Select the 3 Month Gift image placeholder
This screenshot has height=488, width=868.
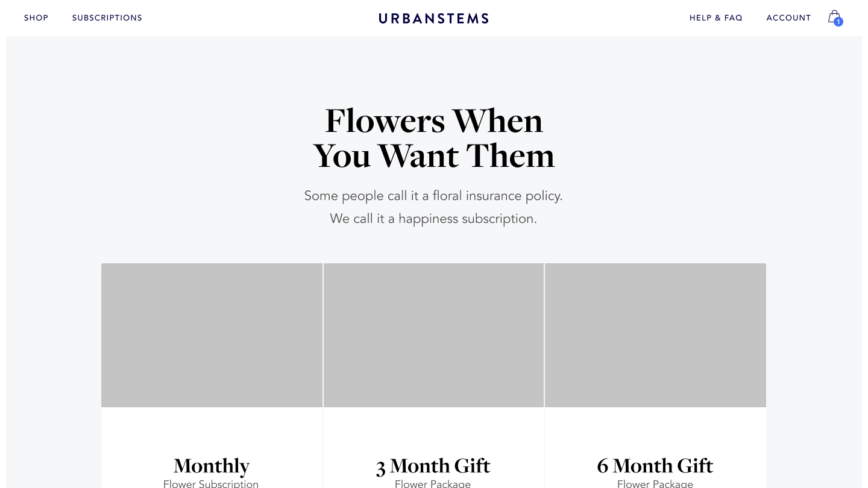pos(433,335)
